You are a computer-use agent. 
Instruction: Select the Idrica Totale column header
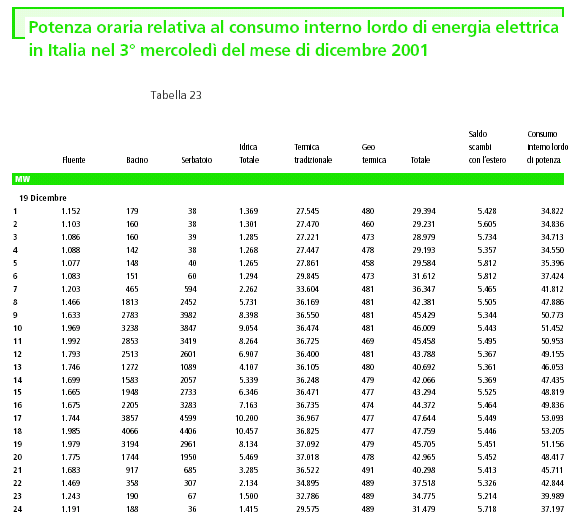pyautogui.click(x=249, y=153)
